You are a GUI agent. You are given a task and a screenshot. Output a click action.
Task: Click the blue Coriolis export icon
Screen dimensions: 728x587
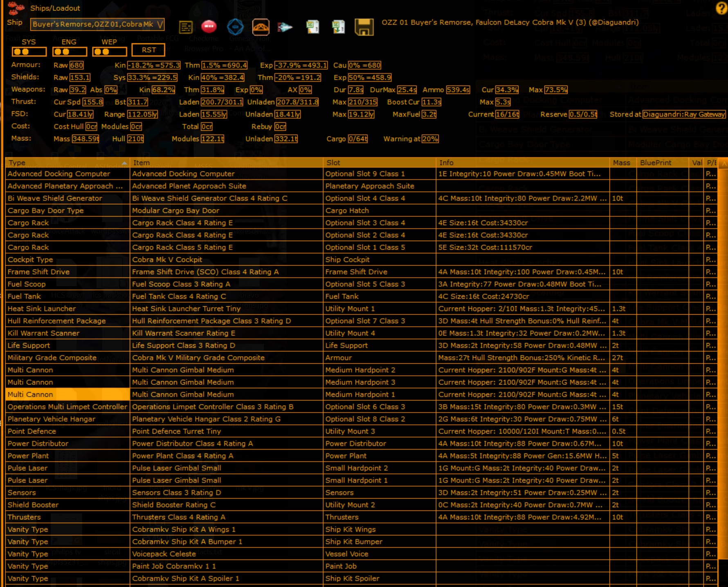[x=235, y=27]
